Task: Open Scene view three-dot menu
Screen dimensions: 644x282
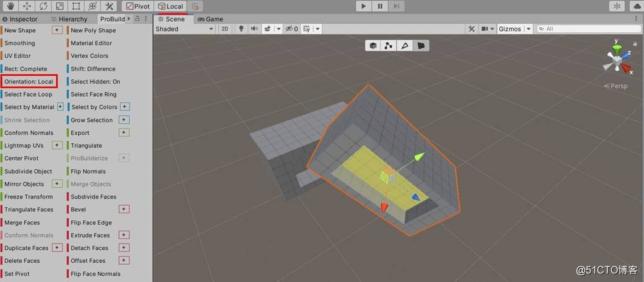Action: (637, 19)
